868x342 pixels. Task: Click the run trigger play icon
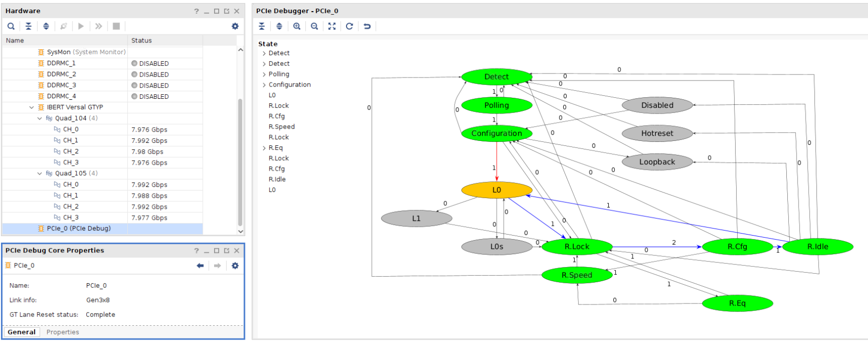81,26
